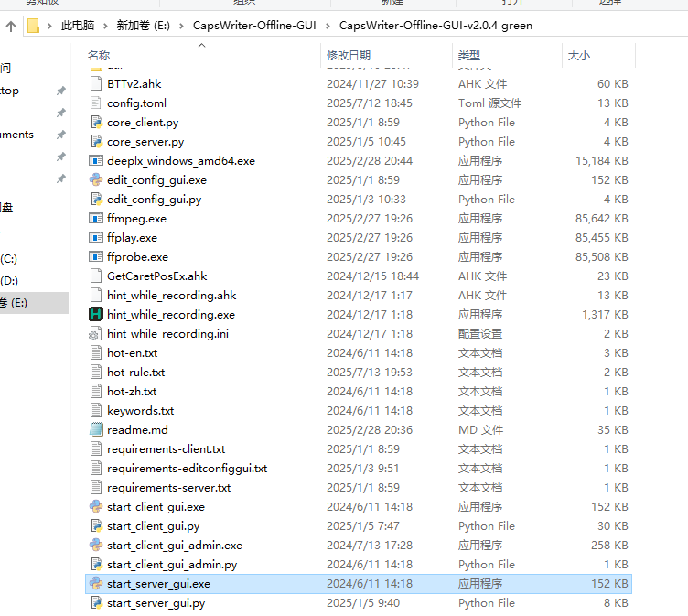Select the config.toml file icon
The width and height of the screenshot is (688, 616).
click(96, 103)
